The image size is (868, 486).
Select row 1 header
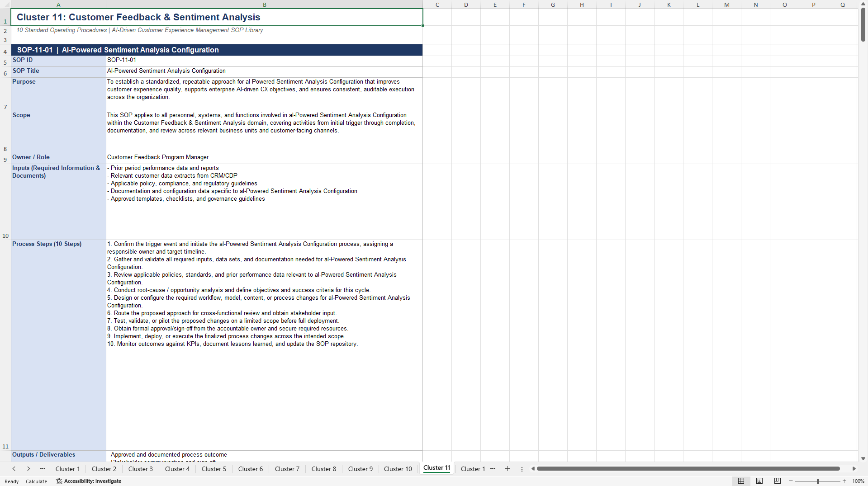point(5,17)
